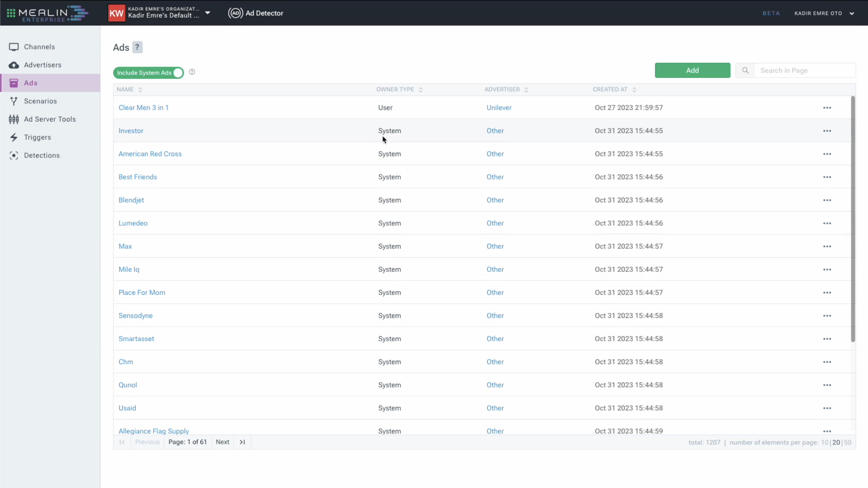Screen dimensions: 868x488
Task: Open the Unilever advertiser link
Action: coord(499,108)
